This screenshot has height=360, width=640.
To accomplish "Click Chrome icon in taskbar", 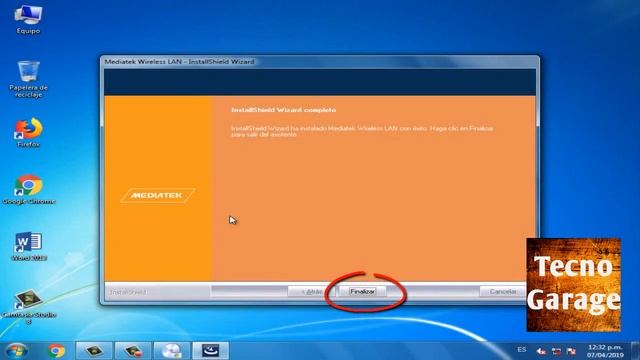I will coord(56,351).
